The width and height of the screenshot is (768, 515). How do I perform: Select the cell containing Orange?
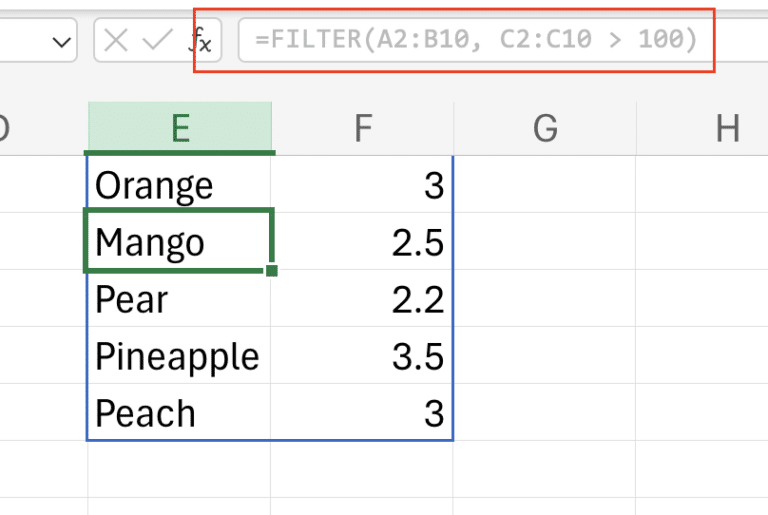pyautogui.click(x=179, y=185)
